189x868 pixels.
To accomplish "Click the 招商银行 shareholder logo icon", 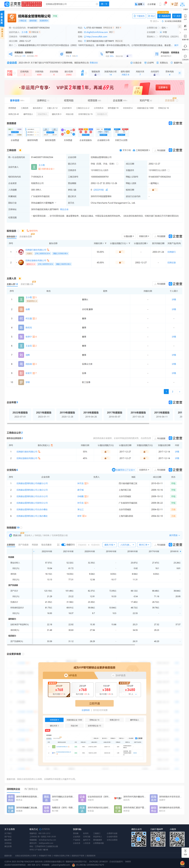I will 21,252.
